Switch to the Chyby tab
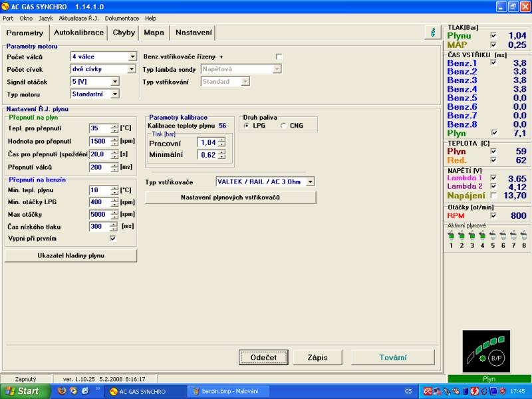532x399 pixels. point(124,33)
